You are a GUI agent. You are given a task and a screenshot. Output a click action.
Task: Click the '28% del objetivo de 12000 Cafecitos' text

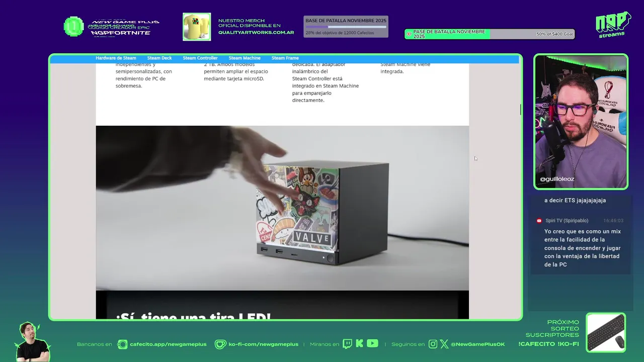point(340,33)
